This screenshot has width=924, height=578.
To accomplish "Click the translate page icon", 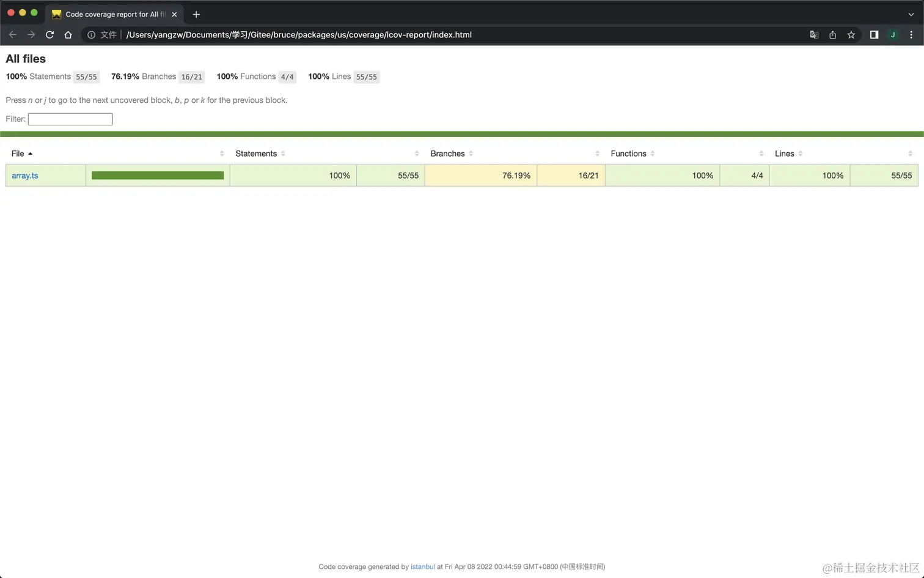I will tap(814, 35).
